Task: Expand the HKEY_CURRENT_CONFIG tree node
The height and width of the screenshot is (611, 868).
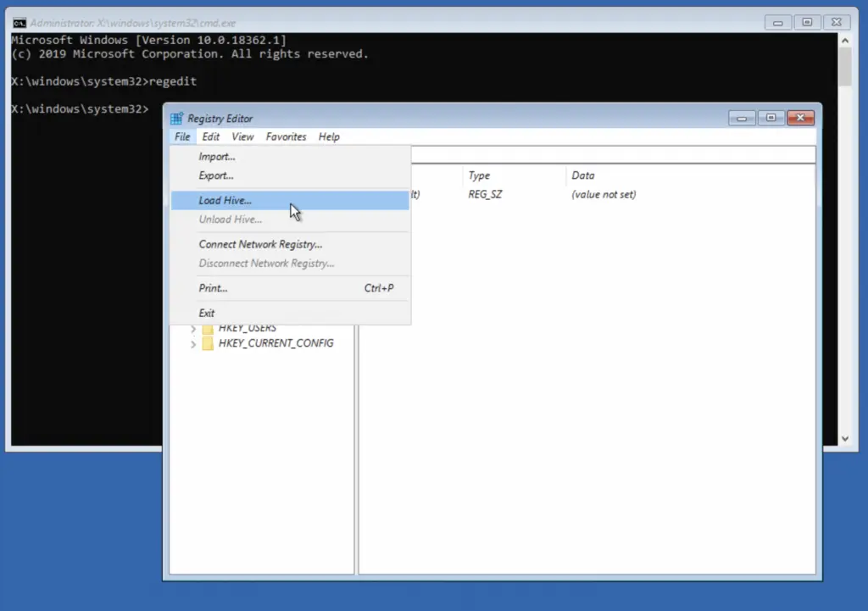Action: 193,344
